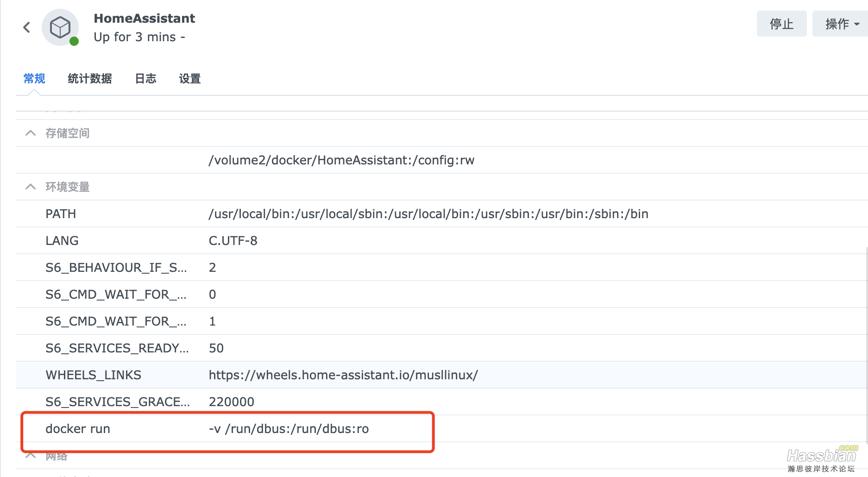This screenshot has height=477, width=868.
Task: Select the docker run variable name
Action: 78,429
